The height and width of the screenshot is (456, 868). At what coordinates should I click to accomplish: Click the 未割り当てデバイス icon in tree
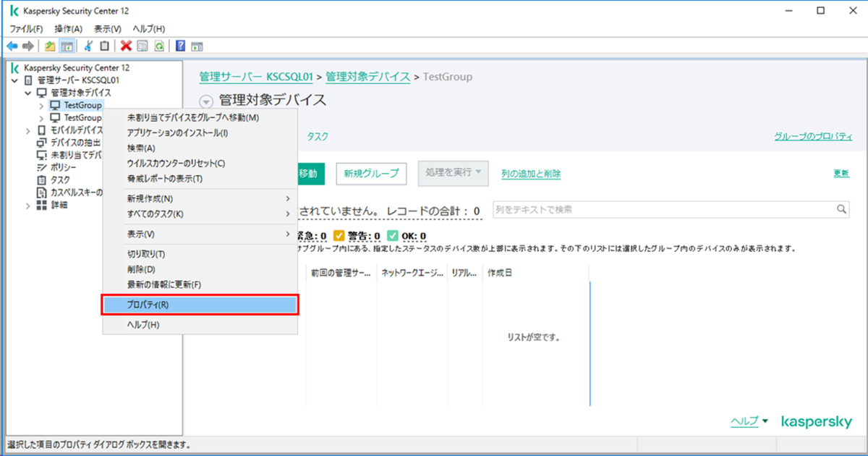(x=42, y=155)
